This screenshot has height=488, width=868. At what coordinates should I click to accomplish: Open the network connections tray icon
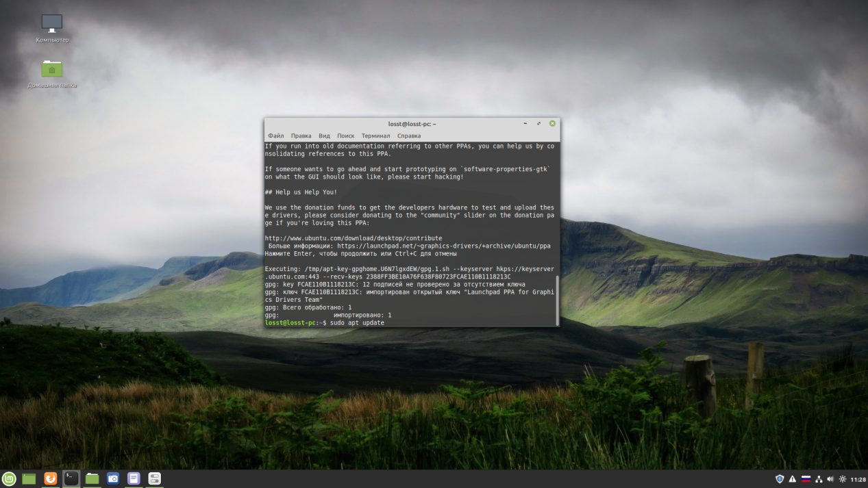[x=819, y=479]
